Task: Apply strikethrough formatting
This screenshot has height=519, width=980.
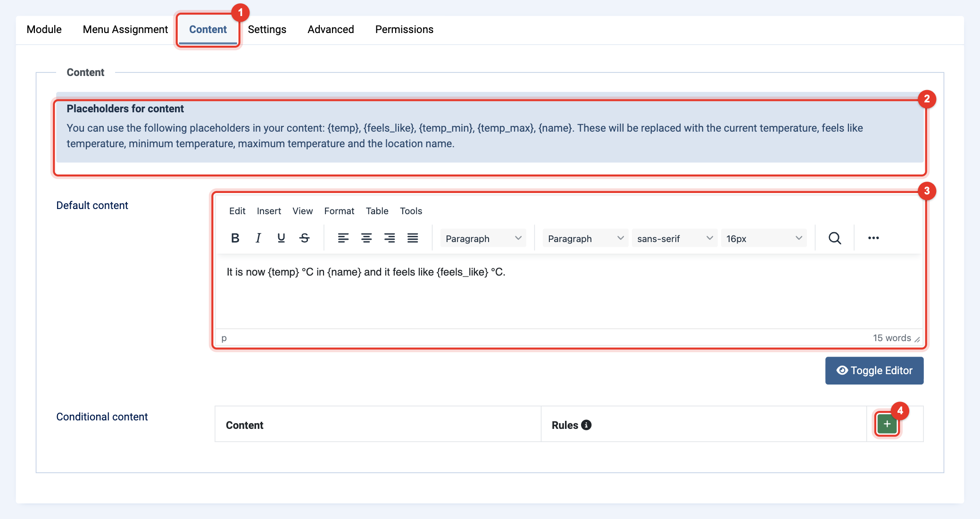Action: [x=305, y=238]
